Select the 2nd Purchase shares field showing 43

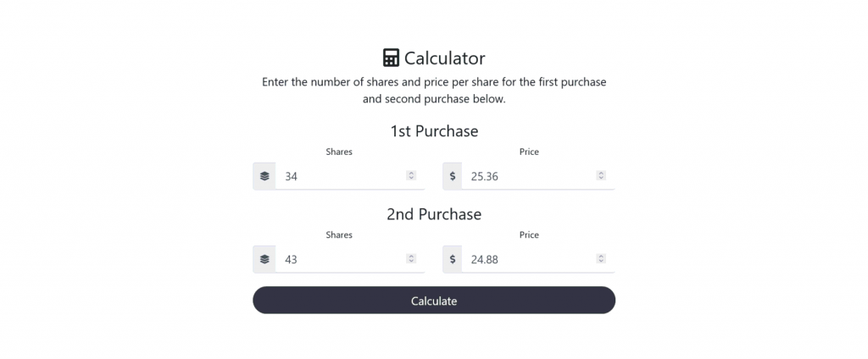pyautogui.click(x=339, y=259)
